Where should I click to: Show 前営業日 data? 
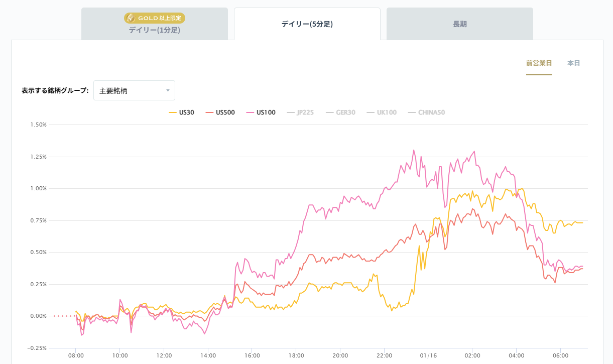[x=539, y=63]
